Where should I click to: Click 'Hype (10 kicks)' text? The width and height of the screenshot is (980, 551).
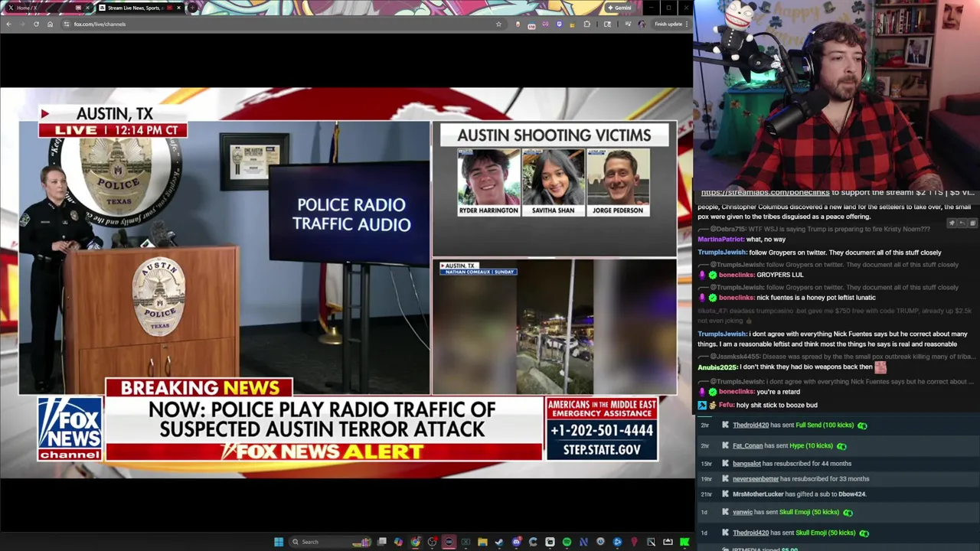click(x=811, y=446)
